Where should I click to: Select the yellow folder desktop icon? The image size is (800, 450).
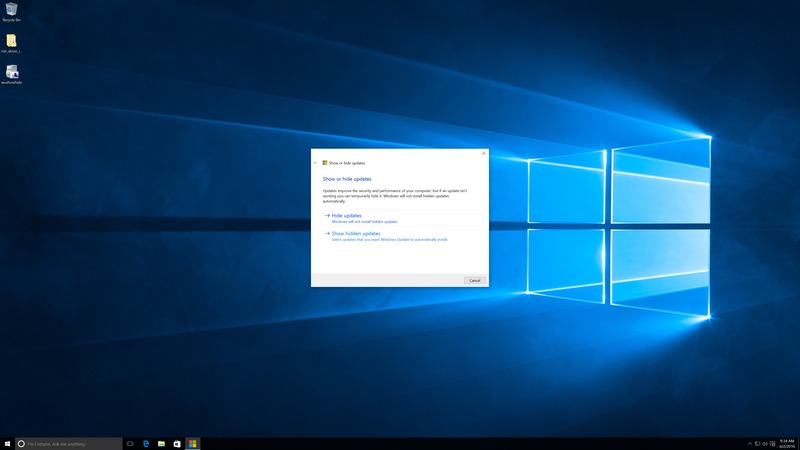11,42
